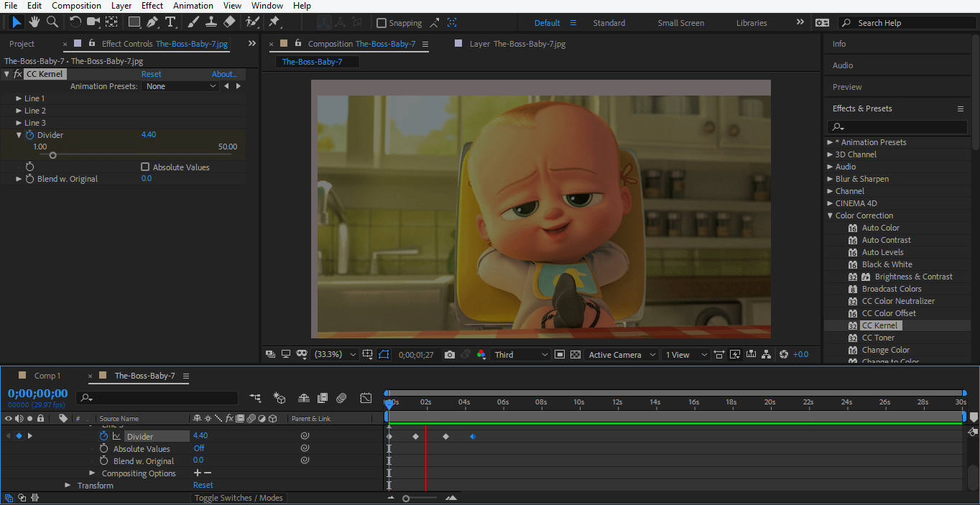Take a snapshot of the composition view
This screenshot has height=505, width=980.
[x=449, y=354]
